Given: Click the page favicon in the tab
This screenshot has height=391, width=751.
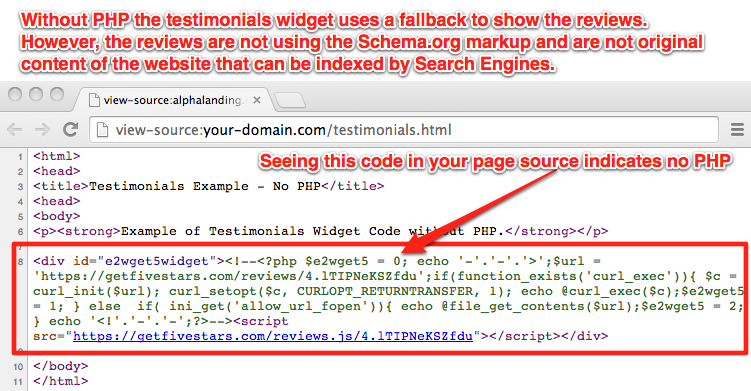Looking at the screenshot, I should (x=95, y=100).
